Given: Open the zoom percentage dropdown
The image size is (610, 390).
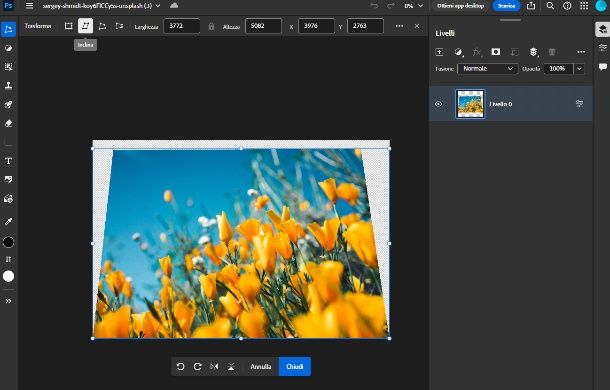Looking at the screenshot, I should (413, 6).
